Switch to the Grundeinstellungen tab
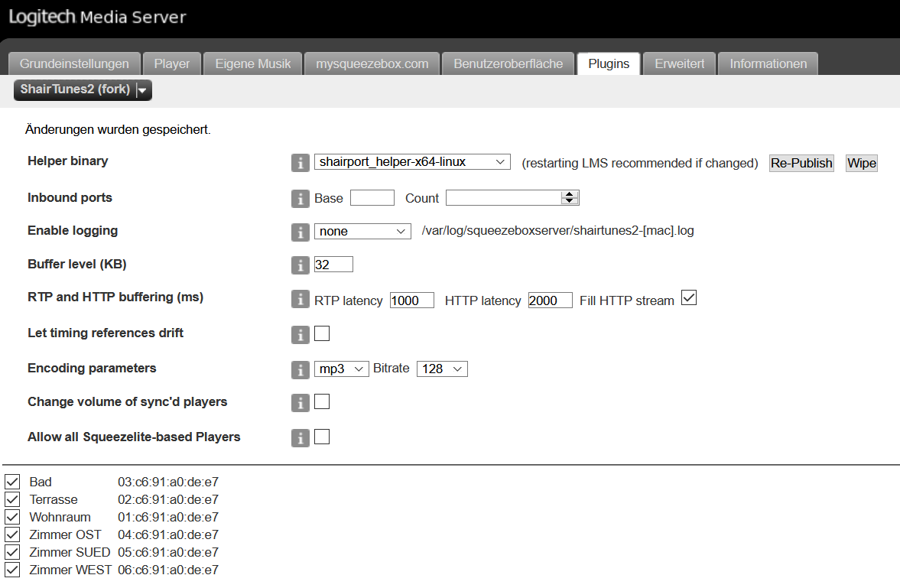The height and width of the screenshot is (588, 900). pyautogui.click(x=74, y=63)
